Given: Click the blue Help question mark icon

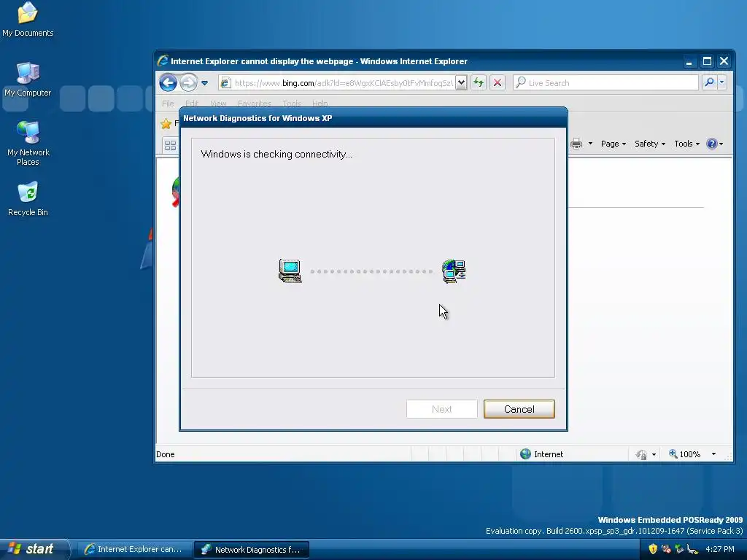Looking at the screenshot, I should tap(712, 144).
